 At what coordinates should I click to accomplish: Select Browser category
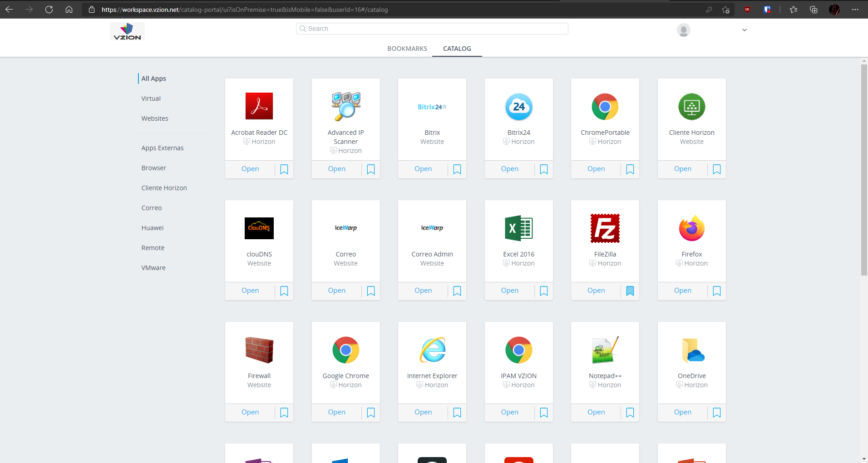pos(154,168)
